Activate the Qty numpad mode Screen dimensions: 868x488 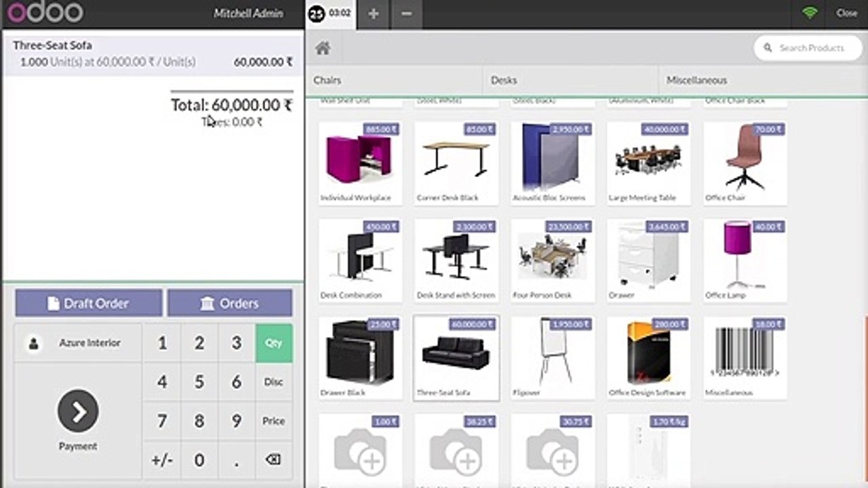274,343
